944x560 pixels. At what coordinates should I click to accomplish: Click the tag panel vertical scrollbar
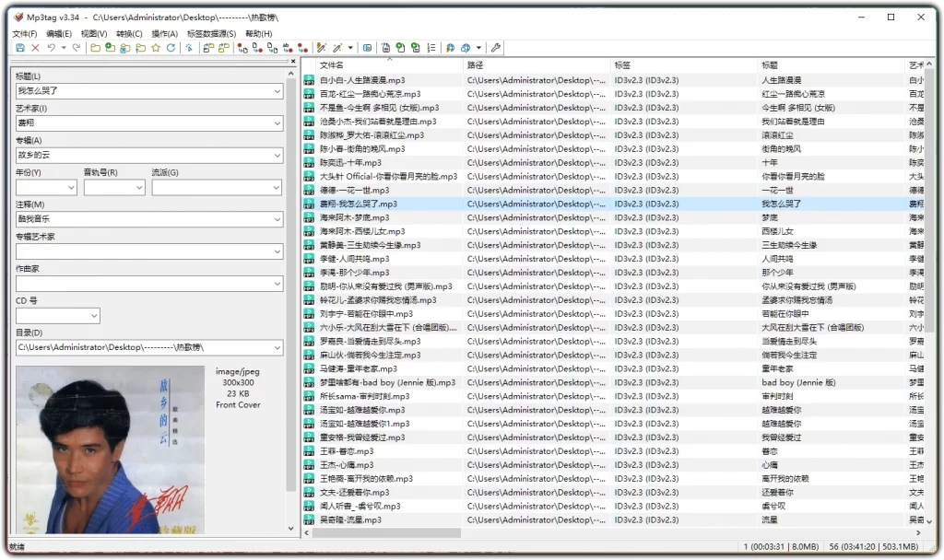tap(293, 276)
